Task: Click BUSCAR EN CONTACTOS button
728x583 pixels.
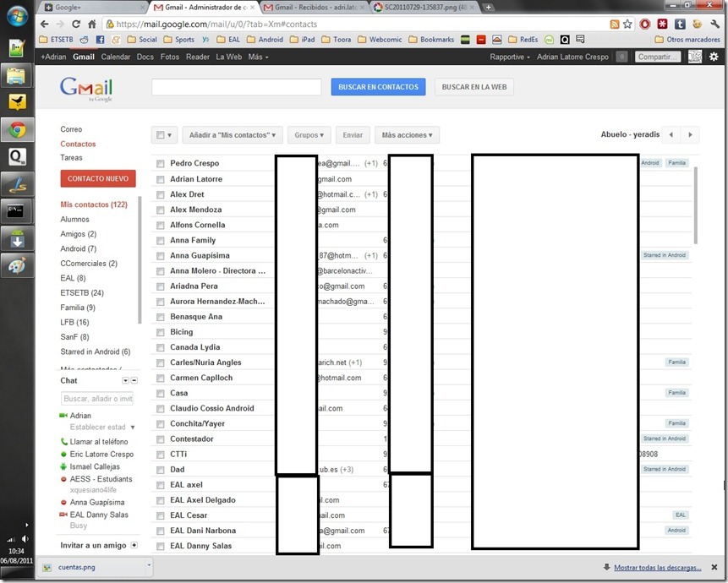Action: tap(378, 87)
